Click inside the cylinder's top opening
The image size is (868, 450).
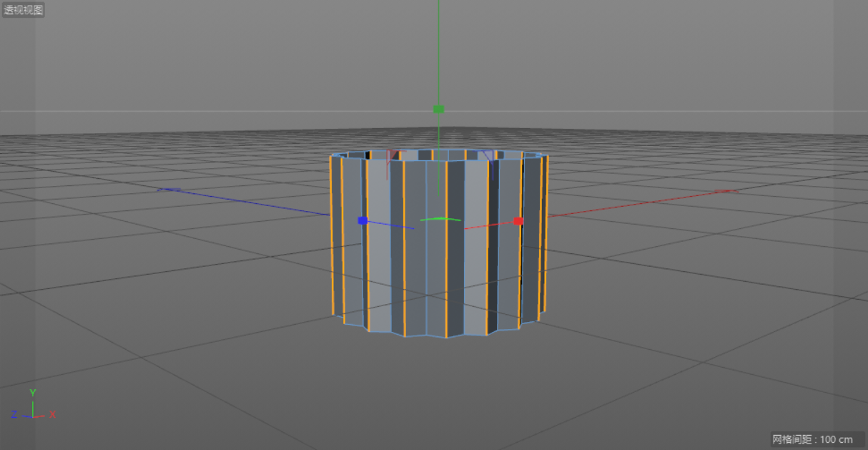[440, 155]
